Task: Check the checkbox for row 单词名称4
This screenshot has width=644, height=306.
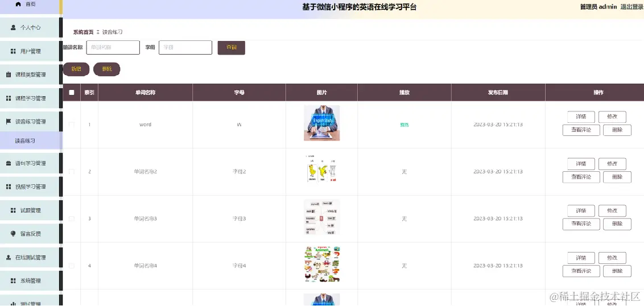Action: click(x=72, y=266)
